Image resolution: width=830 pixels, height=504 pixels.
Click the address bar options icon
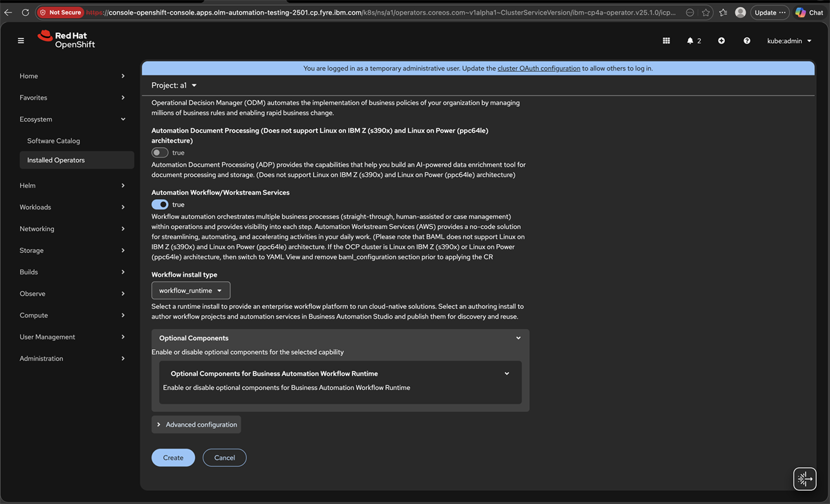(690, 12)
